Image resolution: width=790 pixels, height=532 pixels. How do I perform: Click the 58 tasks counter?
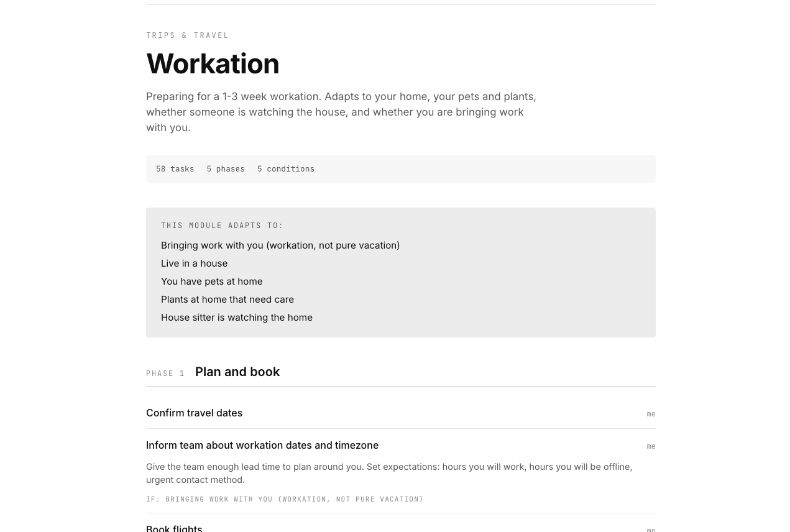pos(175,169)
